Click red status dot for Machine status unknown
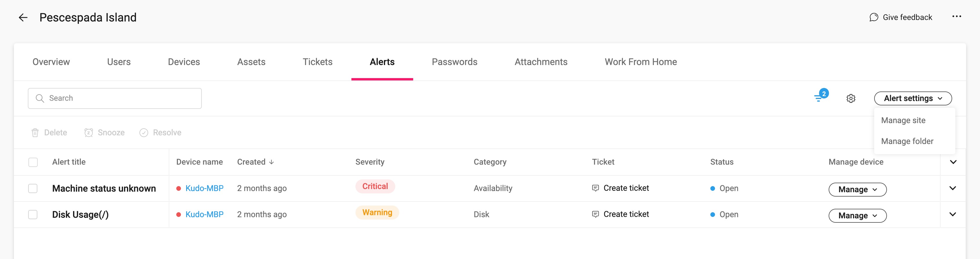Screen dimensions: 980x259 click(178, 188)
